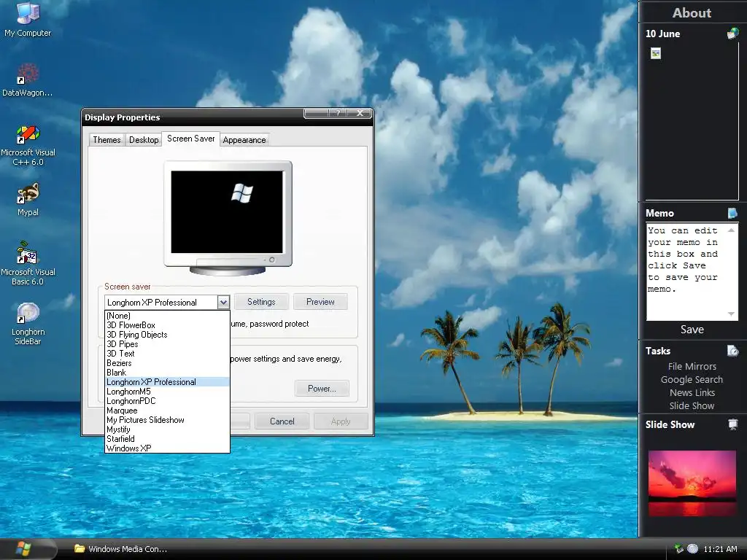Click the Tasks panel clock icon
Screen dimensions: 747x560
coord(732,351)
